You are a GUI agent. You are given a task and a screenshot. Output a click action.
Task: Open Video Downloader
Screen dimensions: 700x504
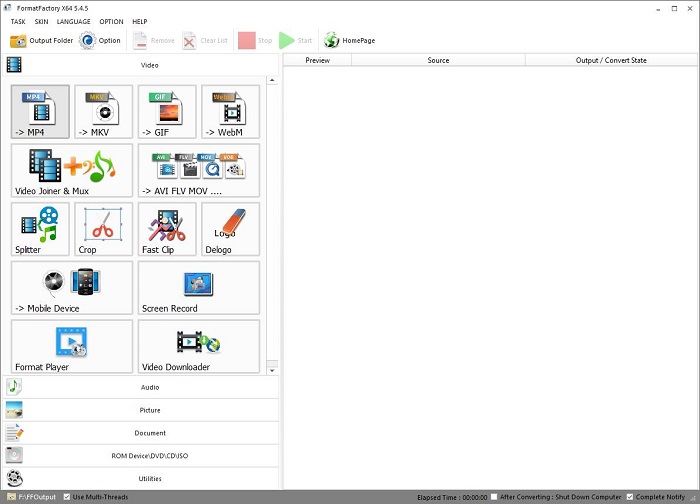199,346
